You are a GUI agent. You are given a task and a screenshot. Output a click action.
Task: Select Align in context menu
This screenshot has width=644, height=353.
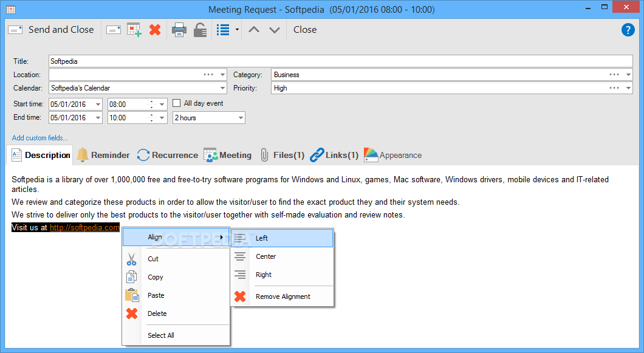click(x=176, y=237)
